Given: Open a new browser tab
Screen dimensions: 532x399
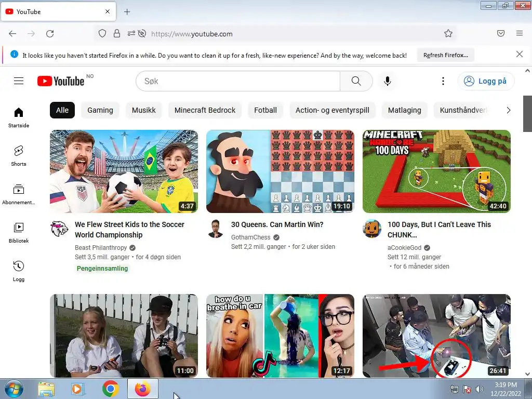Looking at the screenshot, I should click(127, 12).
